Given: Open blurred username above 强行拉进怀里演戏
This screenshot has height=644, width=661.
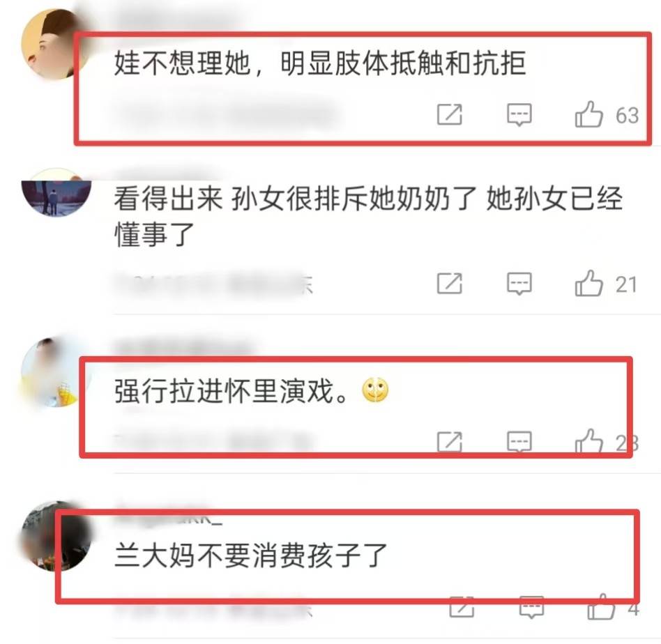Looking at the screenshot, I should pos(183,348).
